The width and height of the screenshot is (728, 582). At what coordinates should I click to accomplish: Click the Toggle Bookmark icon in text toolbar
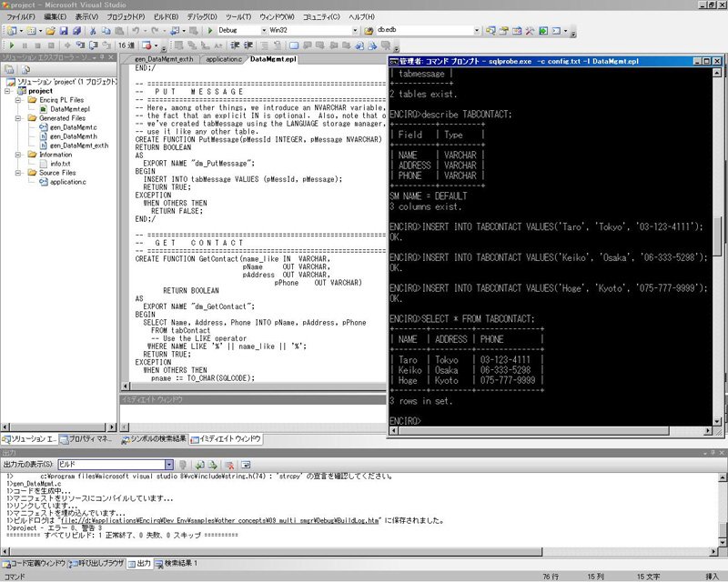(294, 45)
